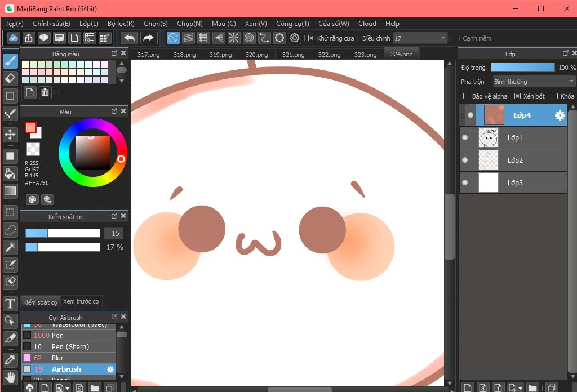Open the Công cụ(T) menu
Viewport: 577px width, 392px height.
click(292, 24)
